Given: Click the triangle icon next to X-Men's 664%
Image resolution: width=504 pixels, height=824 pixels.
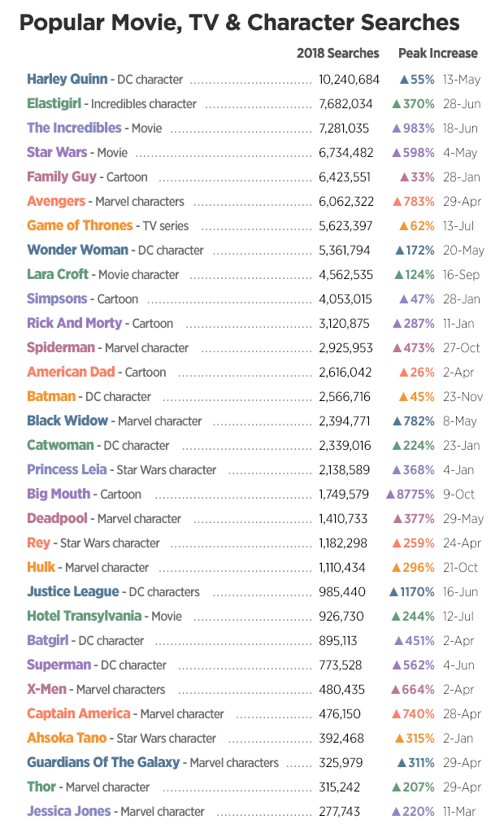Looking at the screenshot, I should pyautogui.click(x=397, y=690).
